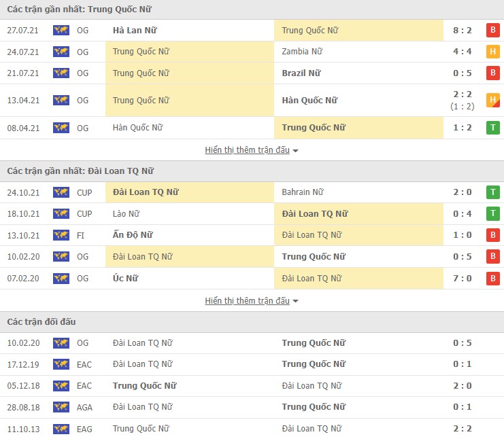This screenshot has width=504, height=441.
Task: Click the red B badge for Úc Nữ match
Action: (492, 278)
